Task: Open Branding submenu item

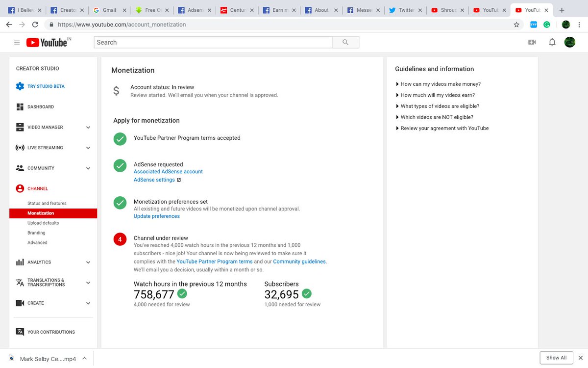Action: [36, 233]
